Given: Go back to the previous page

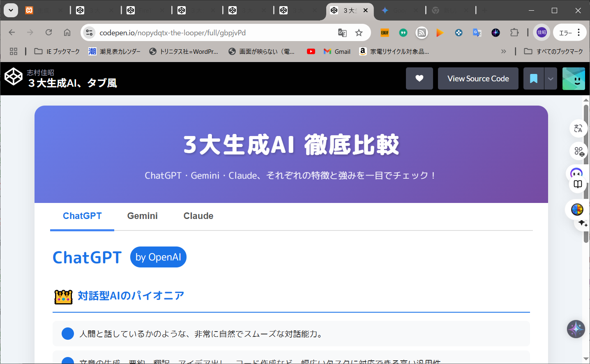Looking at the screenshot, I should pos(12,32).
